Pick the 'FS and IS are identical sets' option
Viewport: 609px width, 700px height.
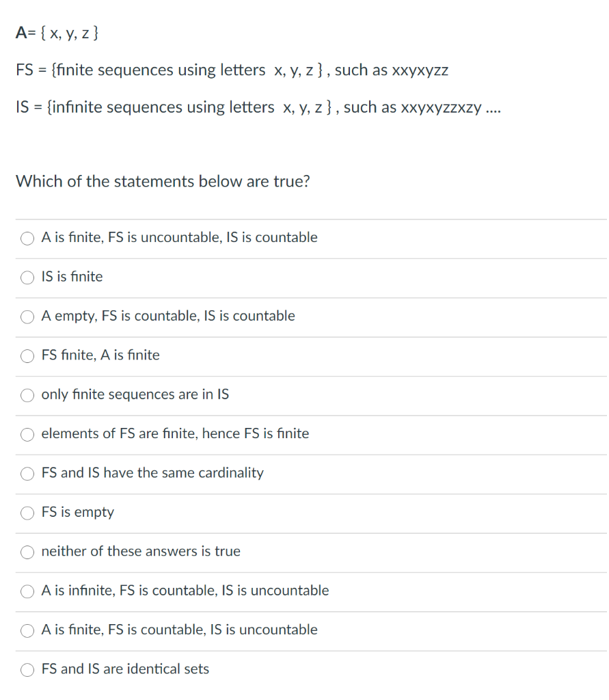(27, 669)
